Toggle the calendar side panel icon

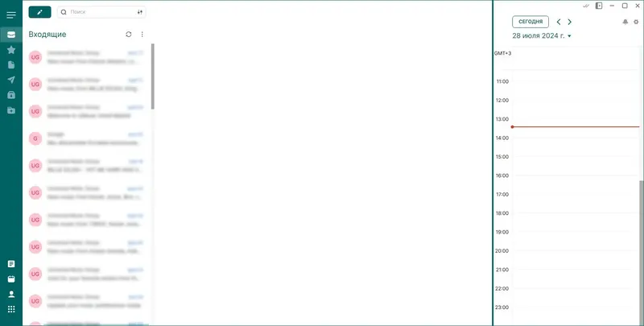coord(599,6)
